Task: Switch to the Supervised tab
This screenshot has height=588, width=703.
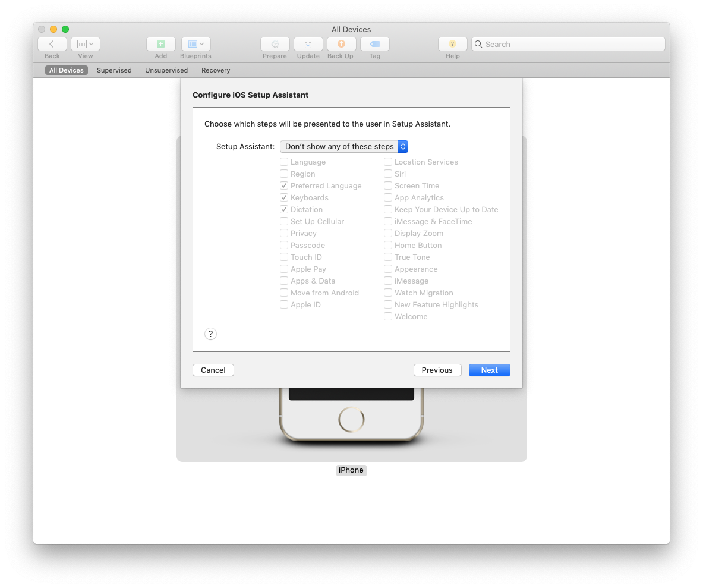Action: point(114,70)
